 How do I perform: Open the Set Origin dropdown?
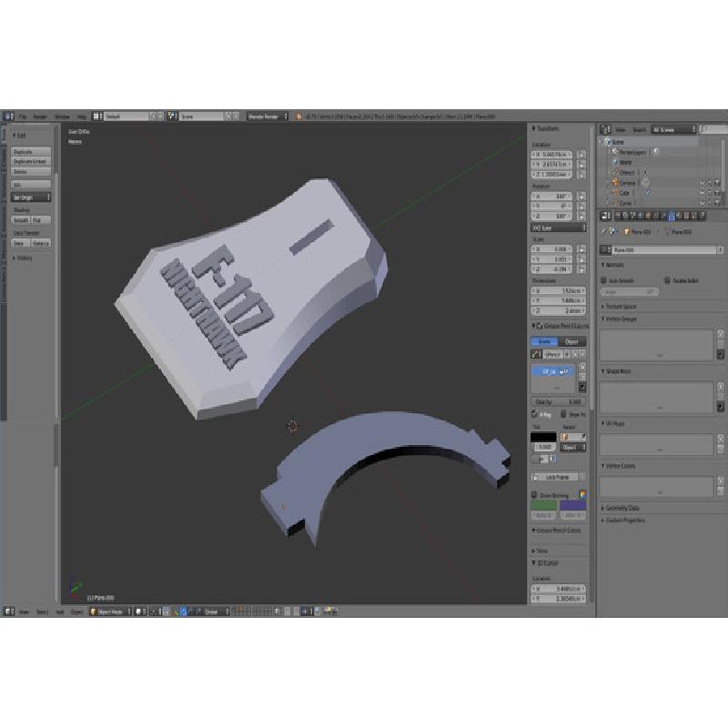pos(31,197)
